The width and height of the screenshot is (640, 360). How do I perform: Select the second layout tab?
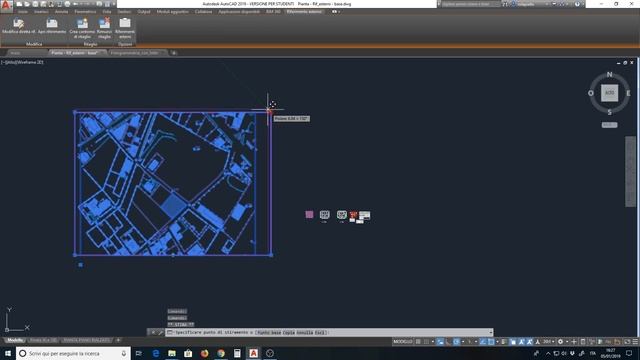[44, 340]
